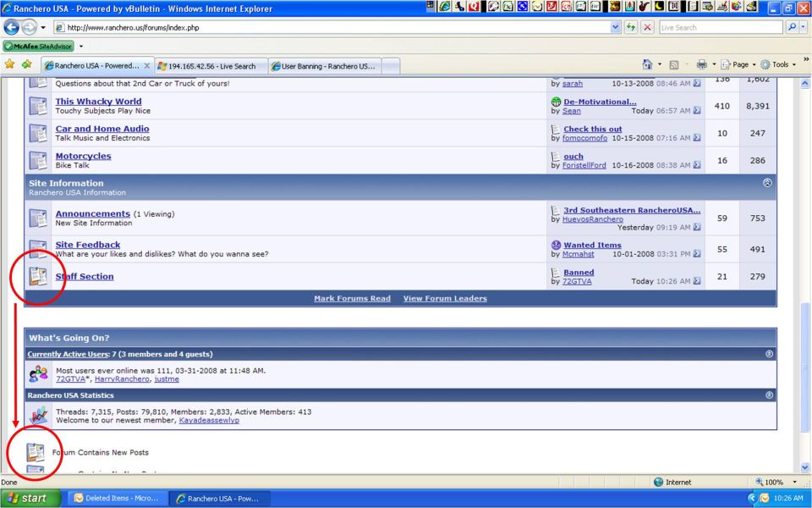Screen dimensions: 812x508
Task: Click the system tray clock 10:26 AM
Action: pyautogui.click(x=788, y=498)
